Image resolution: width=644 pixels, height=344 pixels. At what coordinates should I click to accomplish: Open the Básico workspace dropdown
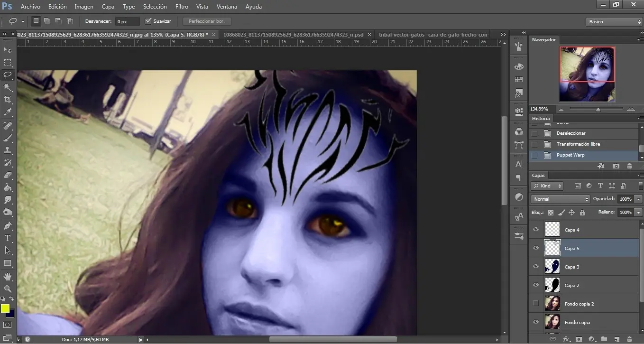pyautogui.click(x=614, y=21)
